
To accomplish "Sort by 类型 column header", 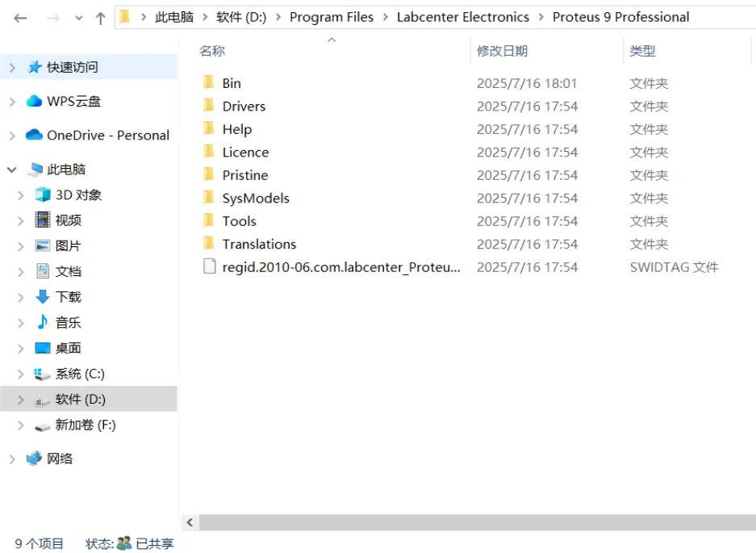I will pyautogui.click(x=642, y=51).
